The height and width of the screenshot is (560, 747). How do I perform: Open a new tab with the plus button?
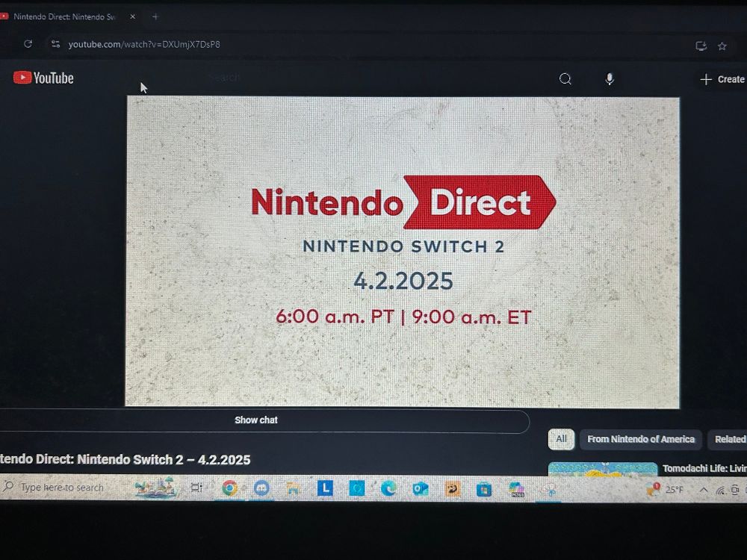click(x=155, y=16)
